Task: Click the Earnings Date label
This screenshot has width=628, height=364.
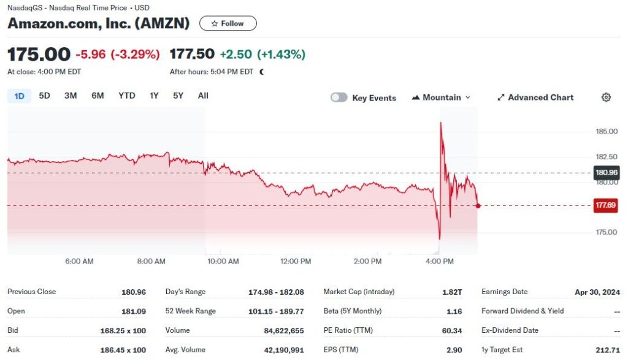Action: [x=504, y=292]
